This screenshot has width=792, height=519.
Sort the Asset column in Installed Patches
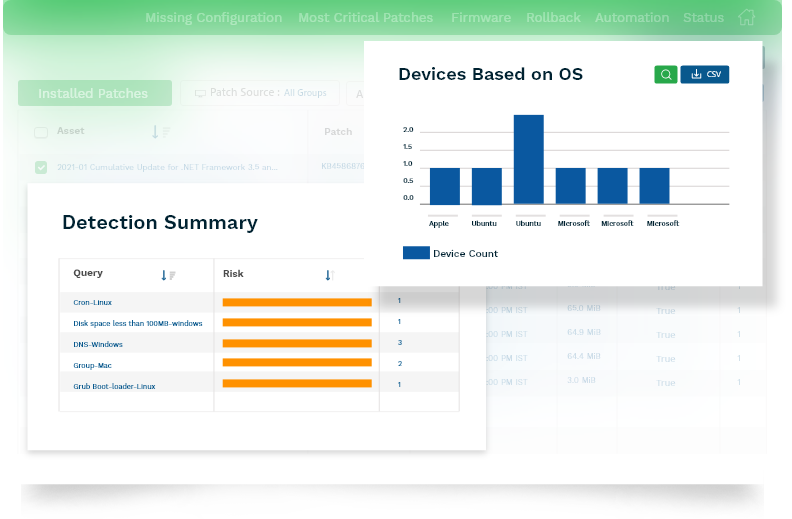click(x=161, y=132)
